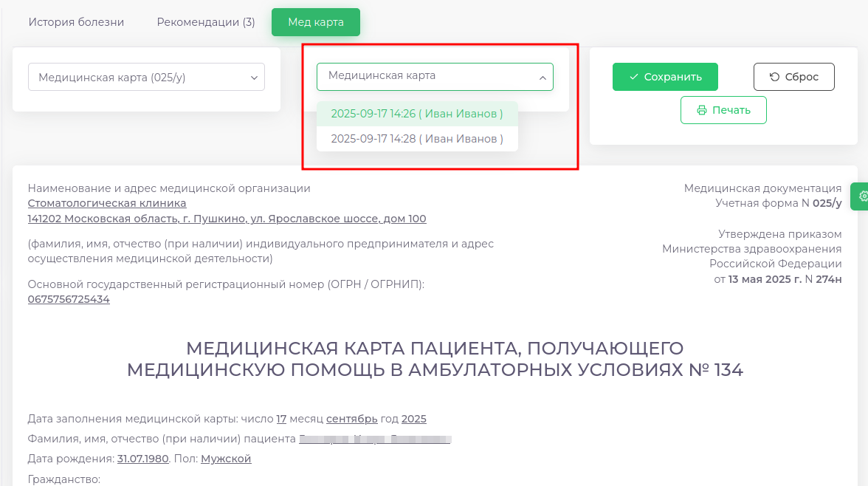Viewport: 868px width, 486px height.
Task: Open the settings gear on right edge
Action: (x=862, y=196)
